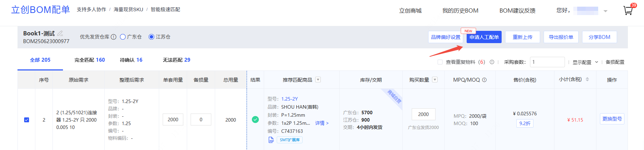Open the PDF datasheet icon
The image size is (644, 150).
click(271, 140)
